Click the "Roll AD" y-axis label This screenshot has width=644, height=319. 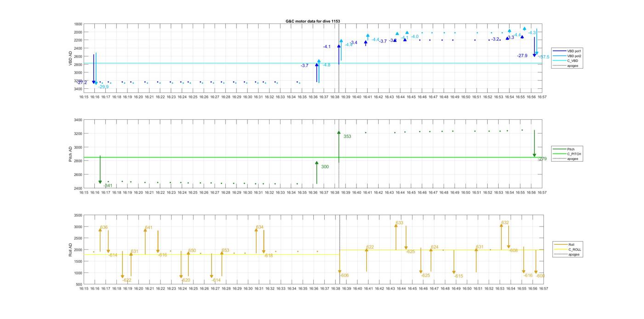tap(70, 249)
